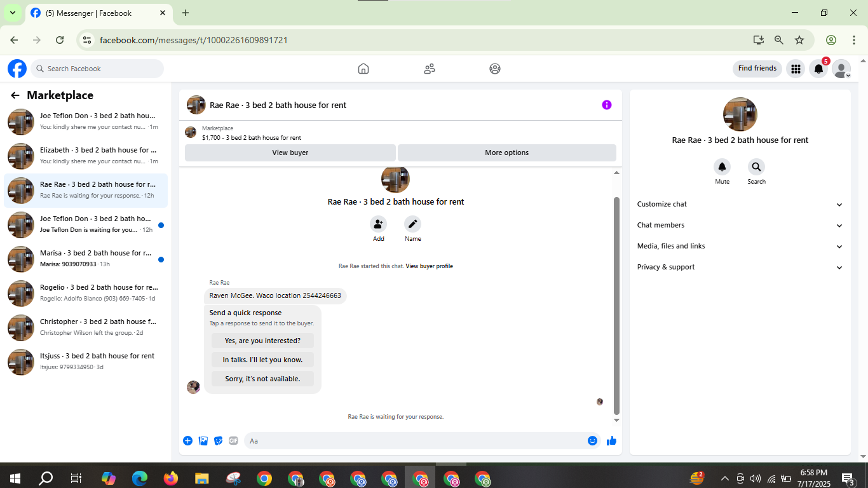Send quick response 'Sorry, it's not available.'
The image size is (868, 488).
tap(262, 379)
